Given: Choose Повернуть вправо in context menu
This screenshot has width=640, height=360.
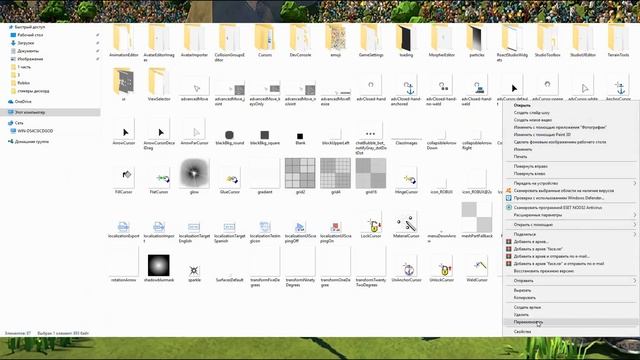Looking at the screenshot, I should (x=570, y=166).
